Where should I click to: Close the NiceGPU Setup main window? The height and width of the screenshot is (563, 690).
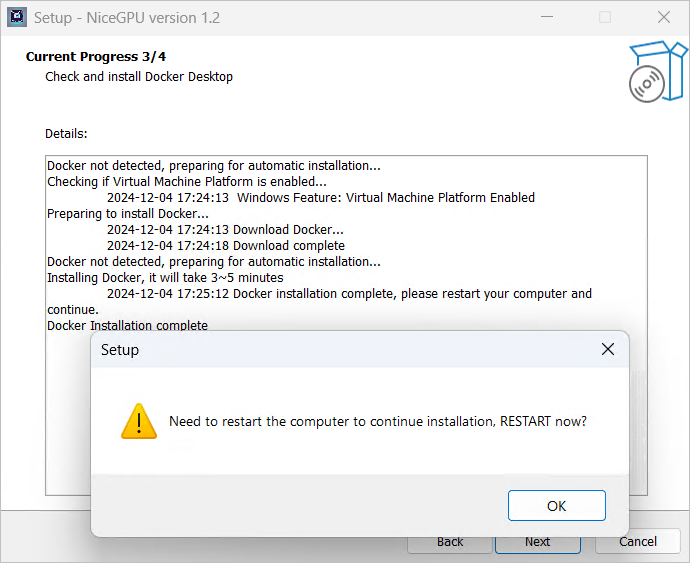coord(664,17)
